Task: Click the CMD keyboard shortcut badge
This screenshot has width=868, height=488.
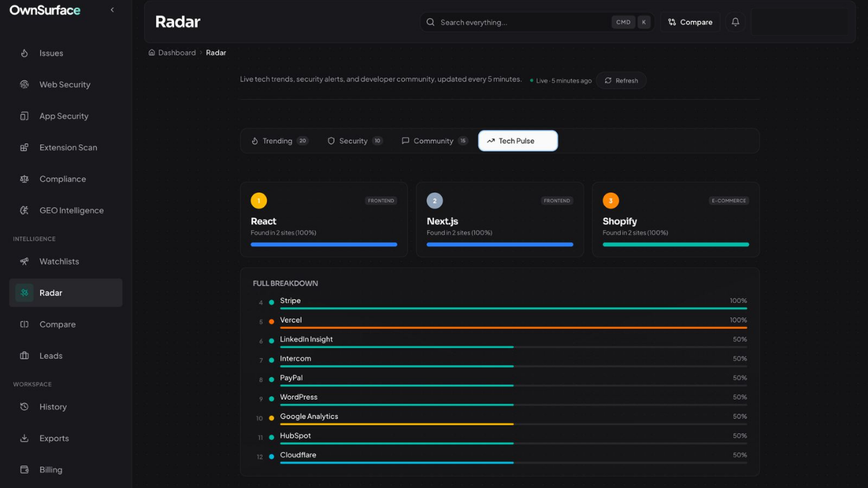Action: click(x=623, y=22)
